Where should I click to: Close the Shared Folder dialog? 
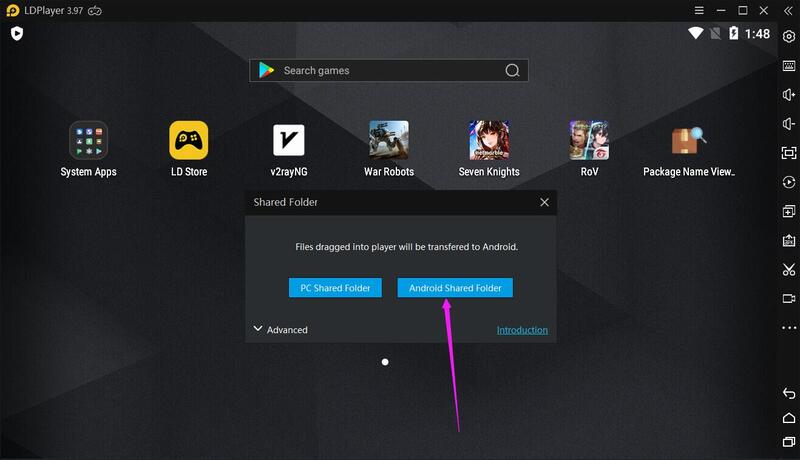pyautogui.click(x=544, y=202)
